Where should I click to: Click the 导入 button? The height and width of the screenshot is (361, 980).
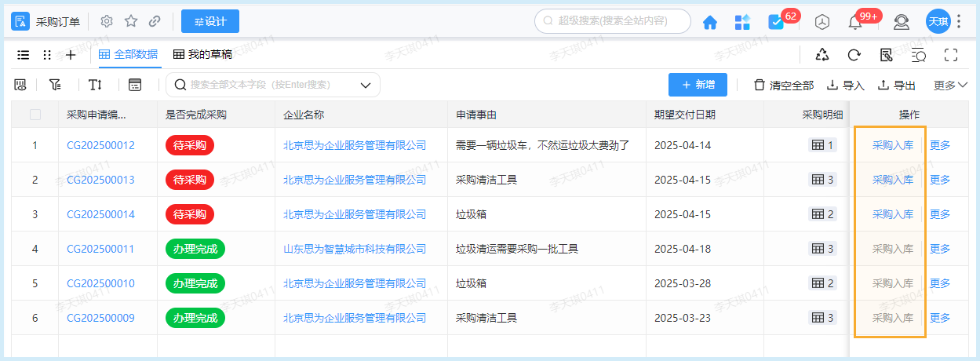tap(845, 85)
